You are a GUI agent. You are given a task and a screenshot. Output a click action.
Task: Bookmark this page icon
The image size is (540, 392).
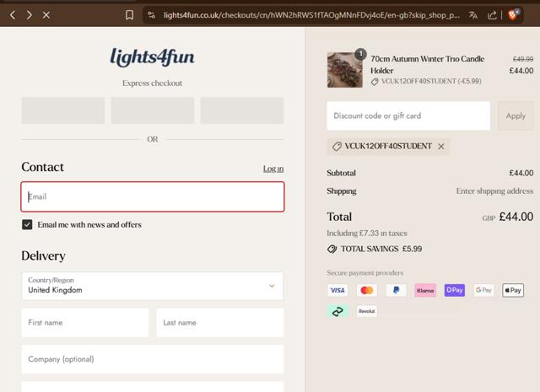click(x=129, y=15)
